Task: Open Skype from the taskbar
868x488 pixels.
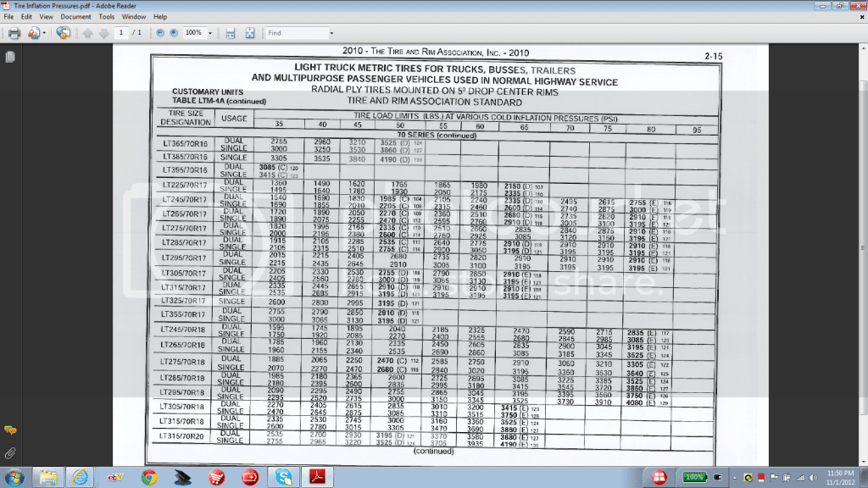Action: (x=283, y=478)
